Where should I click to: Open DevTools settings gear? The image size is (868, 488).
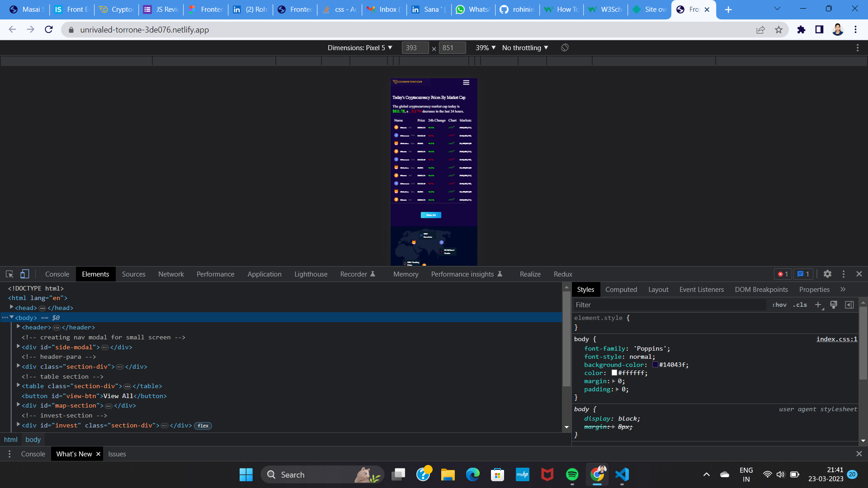827,274
